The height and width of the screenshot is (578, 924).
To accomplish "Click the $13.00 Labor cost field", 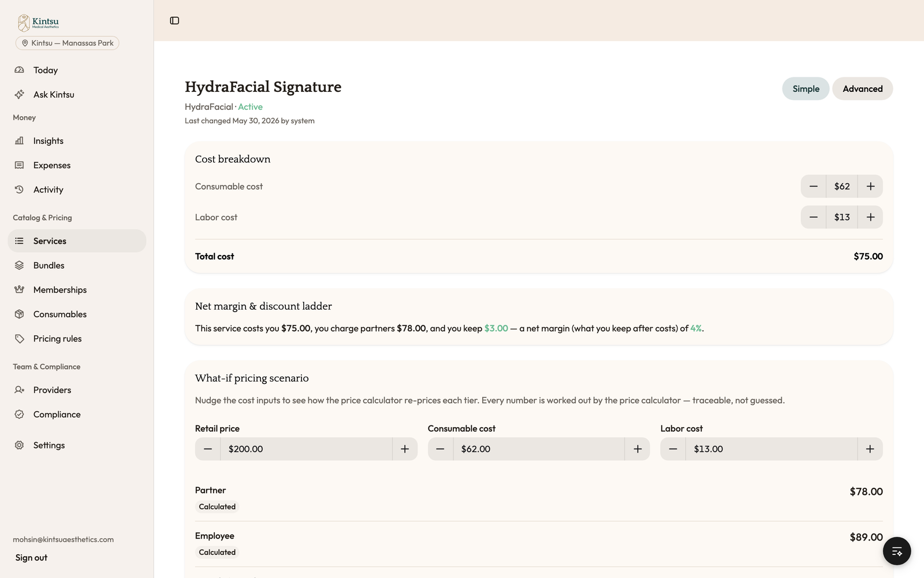I will pos(772,449).
